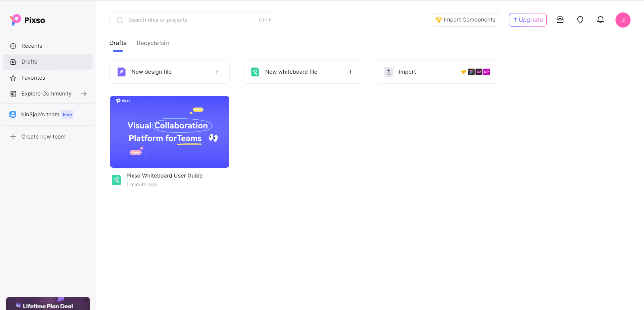Click the Lifetime Plan Deal banner
The width and height of the screenshot is (644, 310).
[x=48, y=304]
